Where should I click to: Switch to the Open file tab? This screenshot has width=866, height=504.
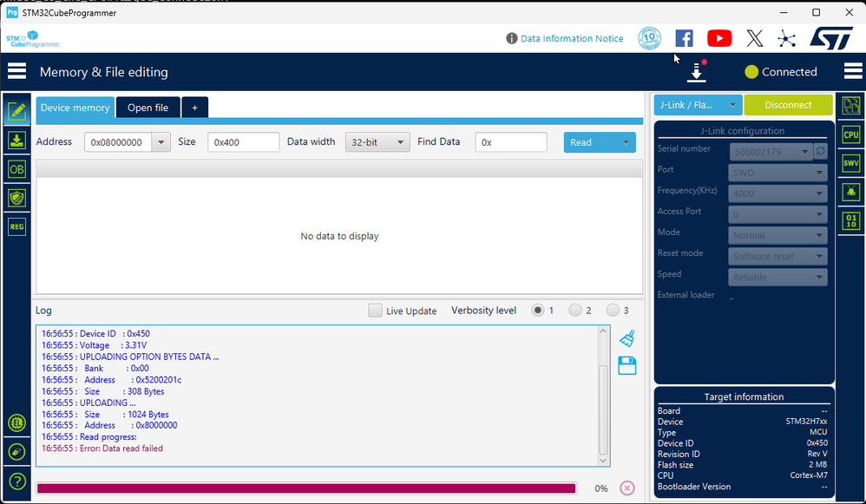(x=148, y=108)
